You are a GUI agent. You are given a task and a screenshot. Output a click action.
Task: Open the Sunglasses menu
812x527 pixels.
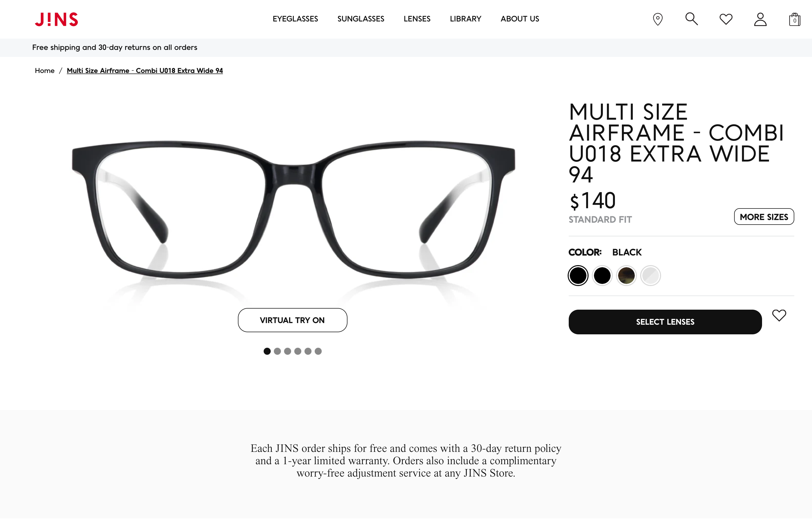[361, 19]
